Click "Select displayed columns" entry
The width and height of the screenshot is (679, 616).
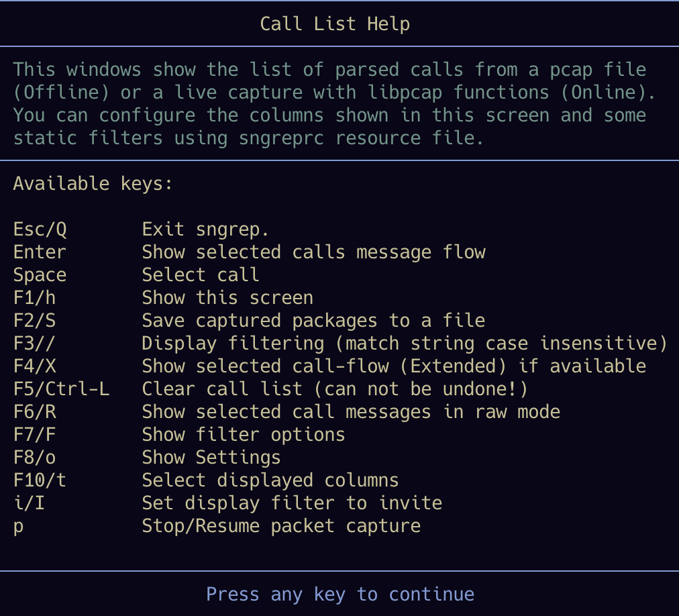click(270, 480)
